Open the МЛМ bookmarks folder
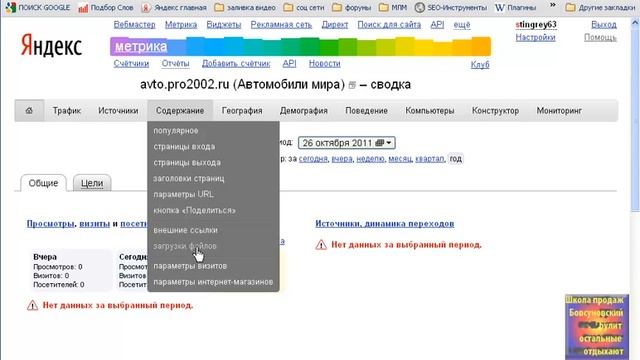This screenshot has height=360, width=640. click(x=393, y=7)
